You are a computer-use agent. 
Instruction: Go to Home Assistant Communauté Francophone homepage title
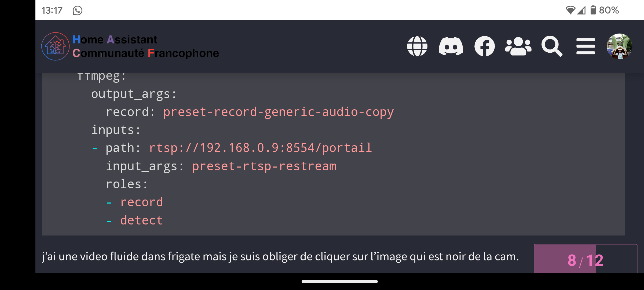[x=146, y=46]
